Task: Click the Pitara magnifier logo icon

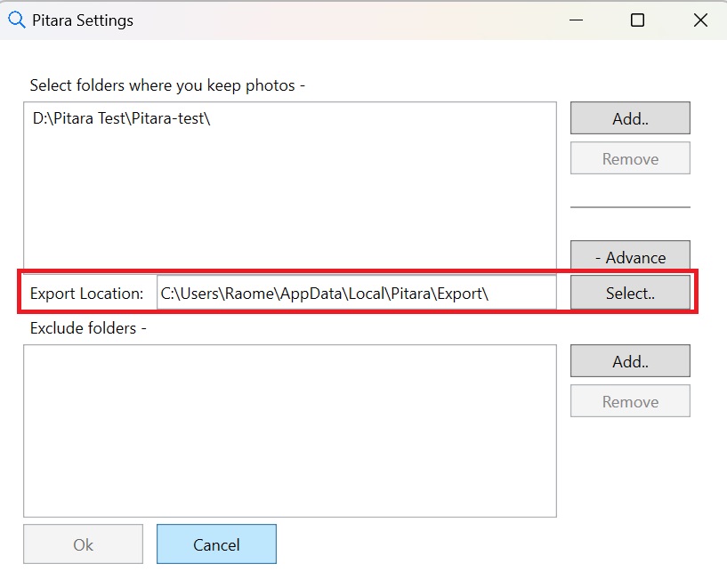Action: pyautogui.click(x=16, y=20)
